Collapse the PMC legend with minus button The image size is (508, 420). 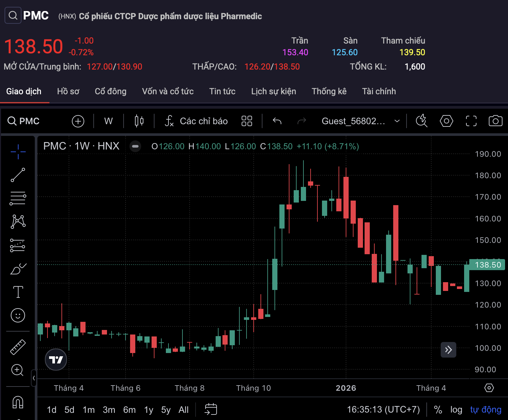pos(136,146)
